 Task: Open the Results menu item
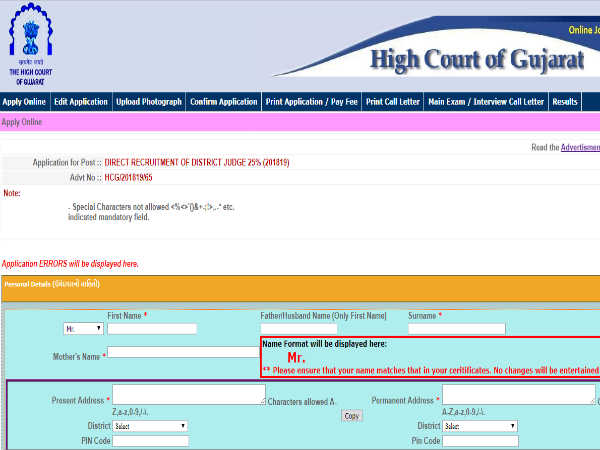pos(565,102)
